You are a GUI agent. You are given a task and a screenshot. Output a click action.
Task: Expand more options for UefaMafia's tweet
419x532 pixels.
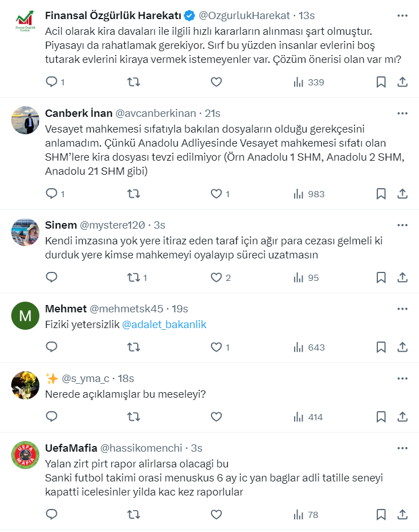[402, 448]
